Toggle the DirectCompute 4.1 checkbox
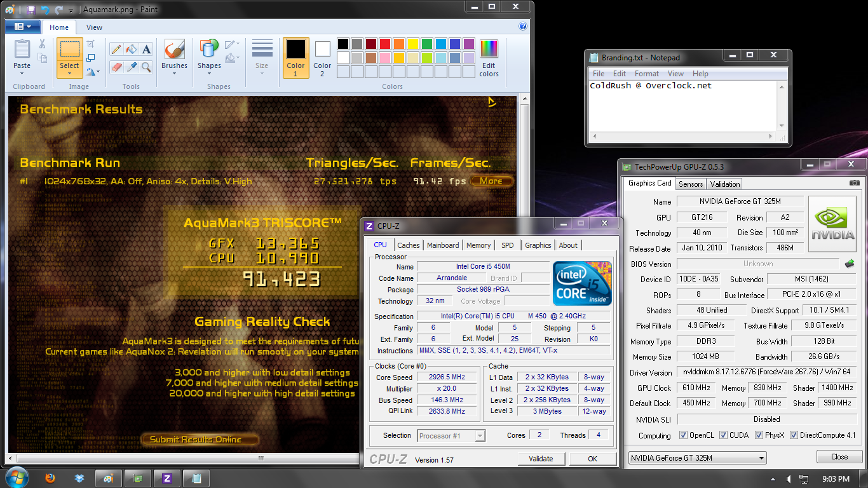This screenshot has height=488, width=868. tap(794, 435)
